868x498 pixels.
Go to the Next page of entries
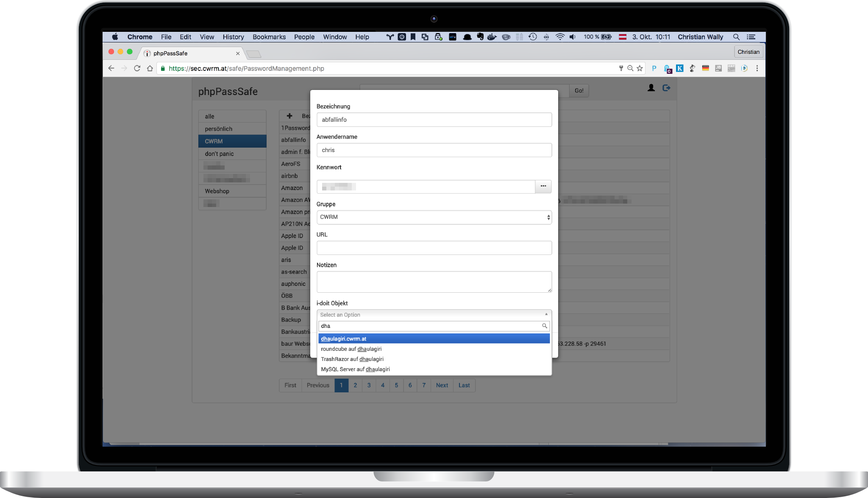coord(442,385)
